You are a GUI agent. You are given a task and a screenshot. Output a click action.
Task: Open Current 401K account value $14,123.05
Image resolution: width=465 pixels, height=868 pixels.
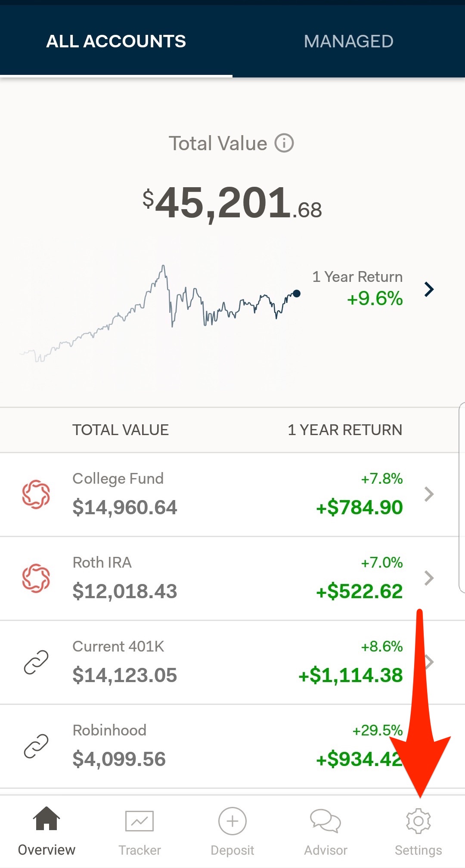[x=125, y=675]
